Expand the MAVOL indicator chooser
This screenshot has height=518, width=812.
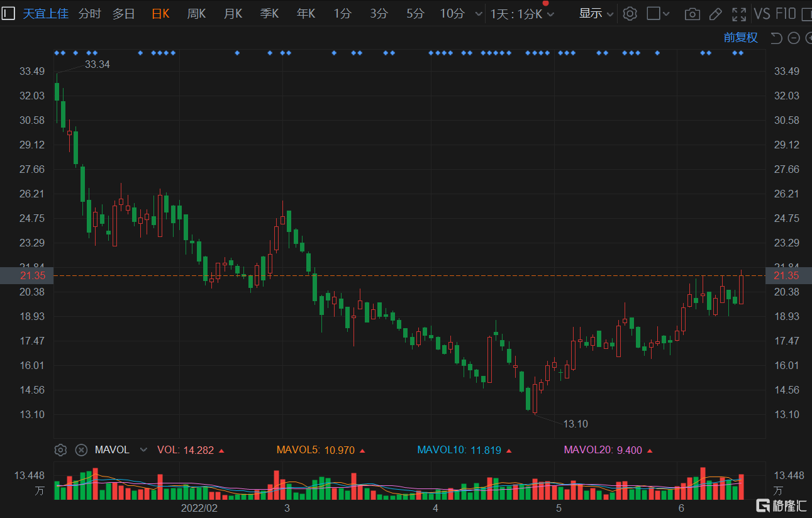pyautogui.click(x=143, y=450)
